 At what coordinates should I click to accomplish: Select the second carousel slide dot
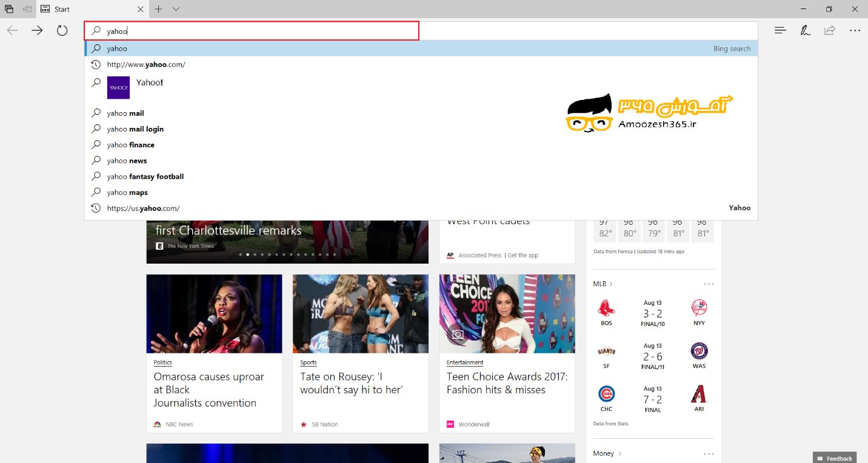tap(248, 255)
